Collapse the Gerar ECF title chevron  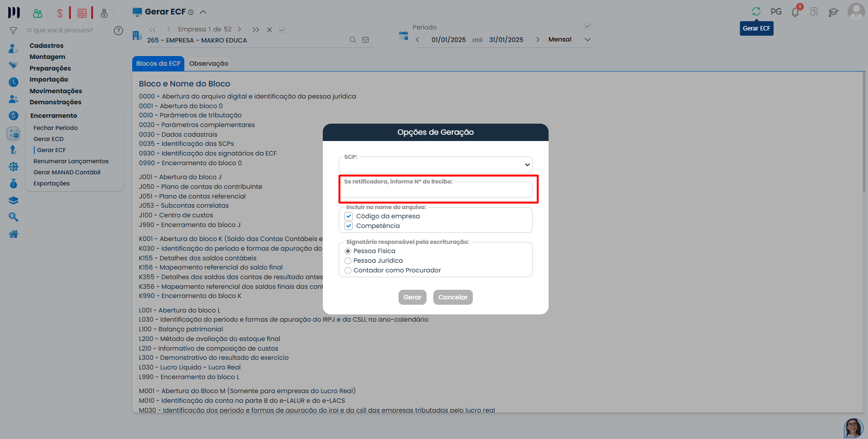tap(203, 11)
